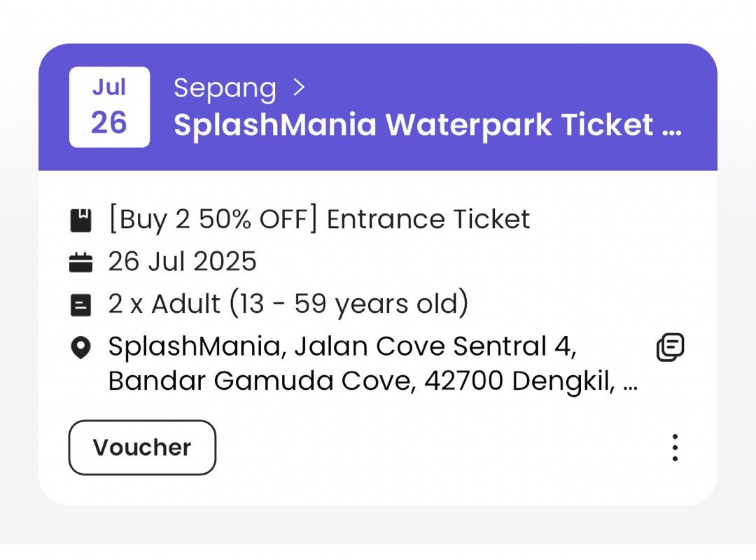Open the overflow menu via three dots
The image size is (756, 560).
674,447
